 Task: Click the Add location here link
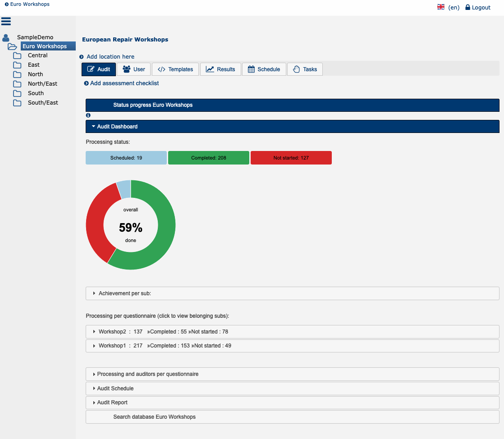110,57
